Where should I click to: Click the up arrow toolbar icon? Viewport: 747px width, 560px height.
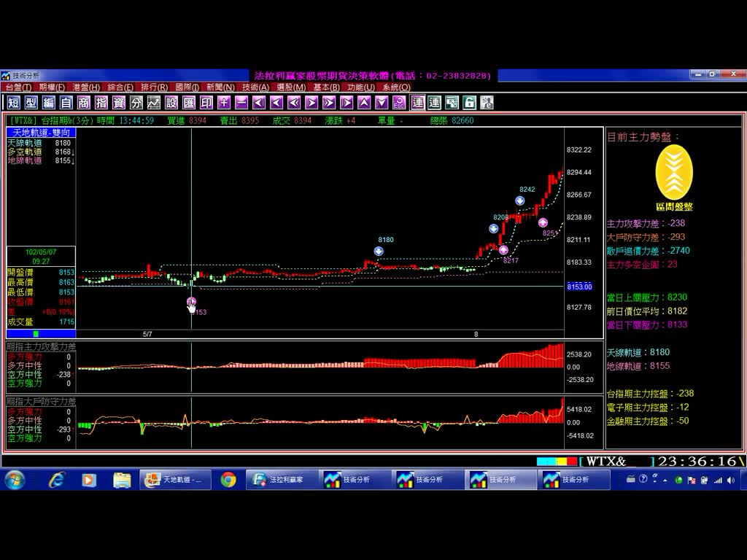coord(364,102)
